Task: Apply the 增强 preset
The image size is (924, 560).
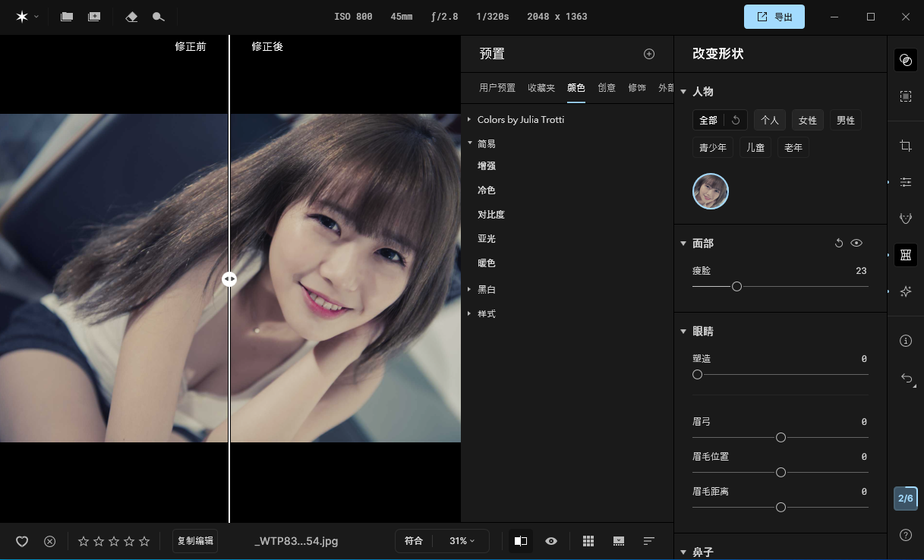Action: pyautogui.click(x=487, y=166)
